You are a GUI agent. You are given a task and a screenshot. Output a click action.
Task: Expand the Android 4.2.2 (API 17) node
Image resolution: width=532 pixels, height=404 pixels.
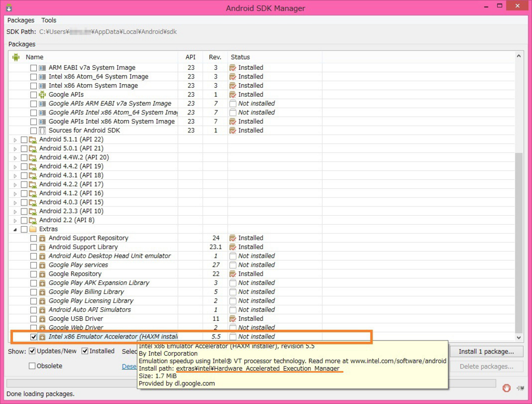coord(15,185)
